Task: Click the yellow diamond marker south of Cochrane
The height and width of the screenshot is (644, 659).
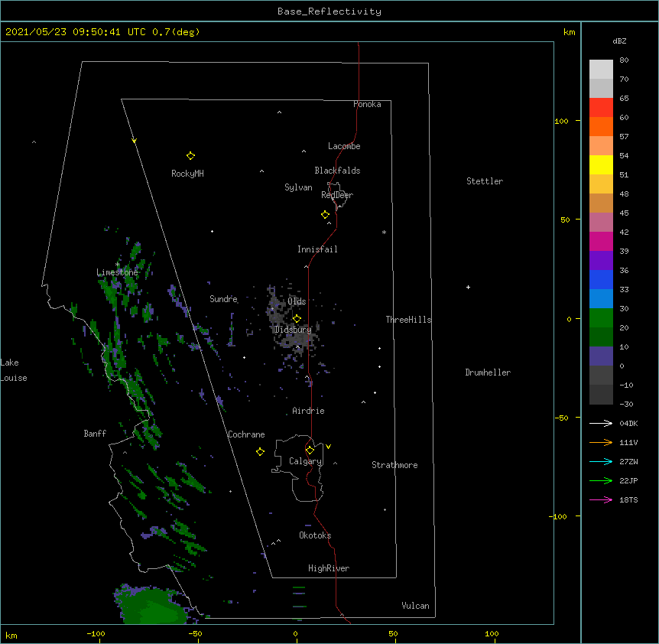Action: point(260,451)
